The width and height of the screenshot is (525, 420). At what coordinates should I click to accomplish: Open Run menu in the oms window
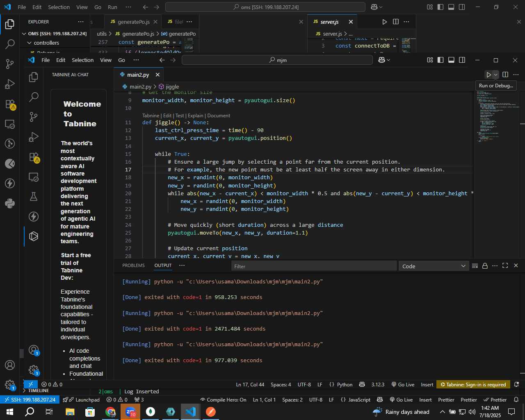112,7
